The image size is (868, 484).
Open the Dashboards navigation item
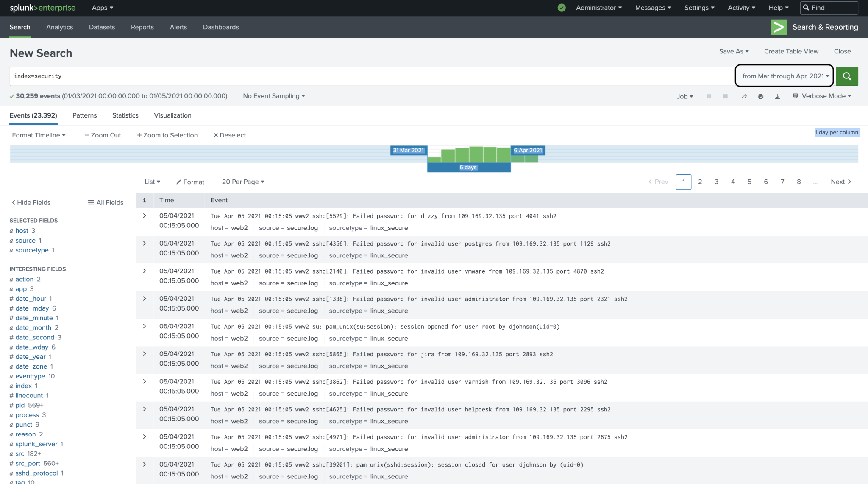221,27
